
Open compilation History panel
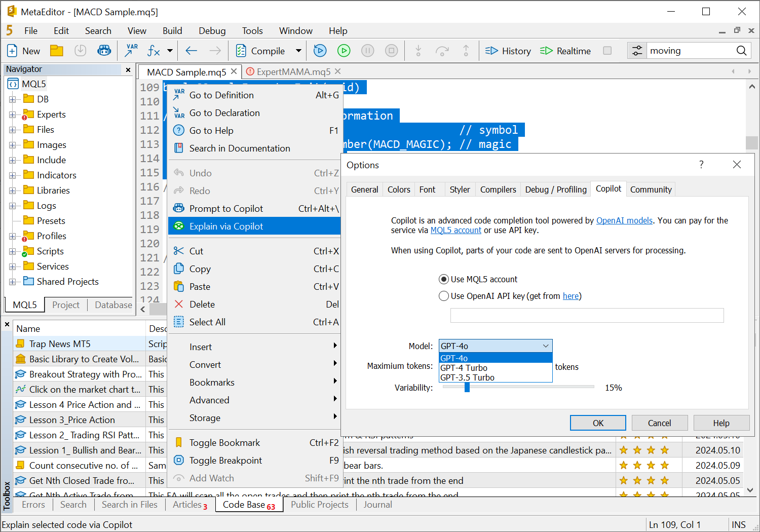click(507, 50)
